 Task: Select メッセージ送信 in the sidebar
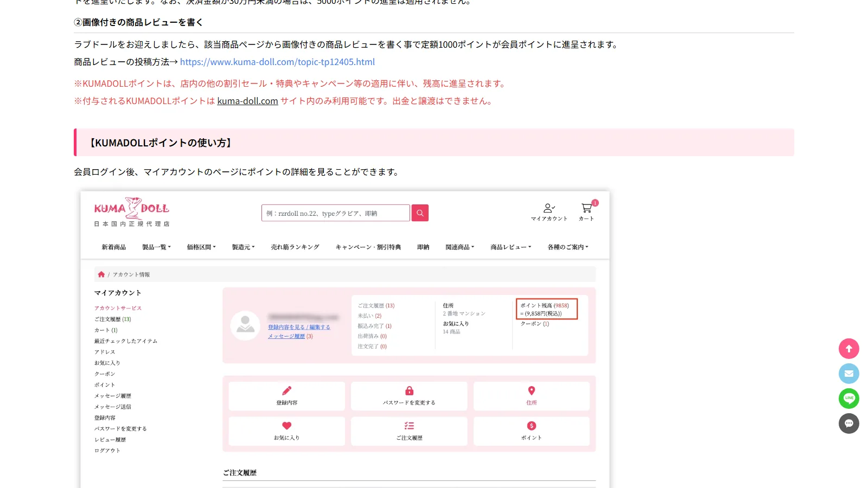click(113, 407)
